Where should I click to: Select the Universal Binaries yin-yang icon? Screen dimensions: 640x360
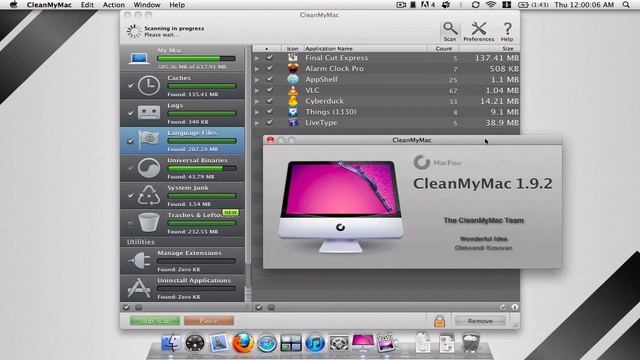(x=149, y=168)
